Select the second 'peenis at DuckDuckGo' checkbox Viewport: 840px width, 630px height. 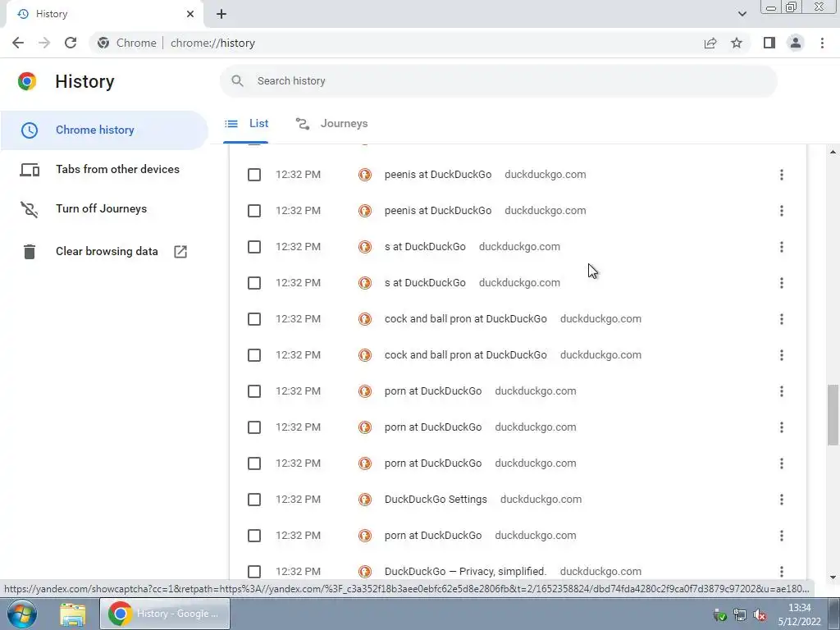[254, 211]
